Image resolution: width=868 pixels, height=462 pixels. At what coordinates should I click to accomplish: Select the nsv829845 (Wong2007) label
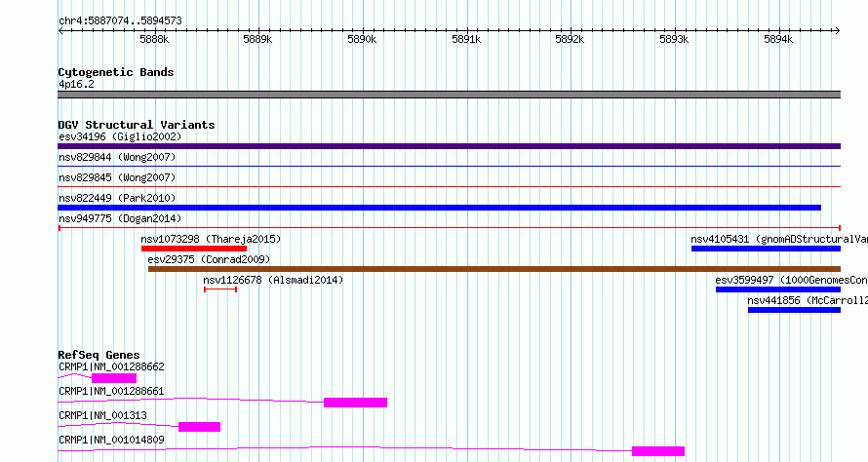click(x=117, y=177)
